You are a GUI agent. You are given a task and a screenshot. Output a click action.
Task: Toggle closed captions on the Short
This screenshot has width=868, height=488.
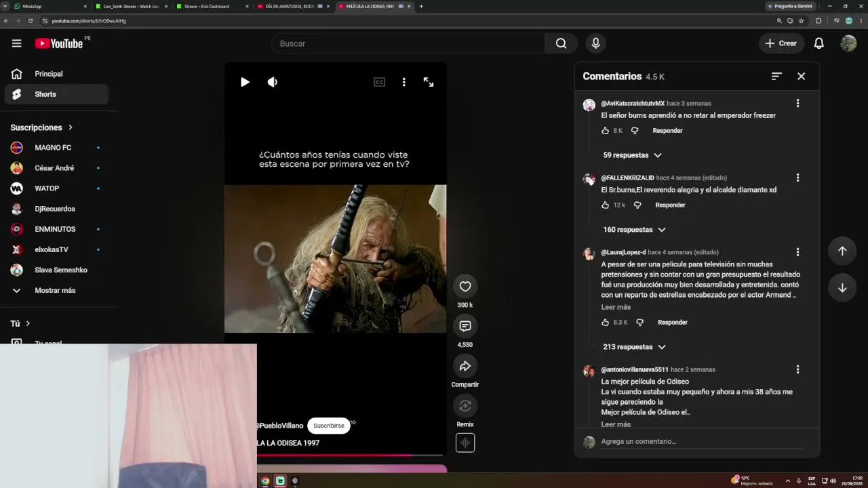click(x=380, y=82)
